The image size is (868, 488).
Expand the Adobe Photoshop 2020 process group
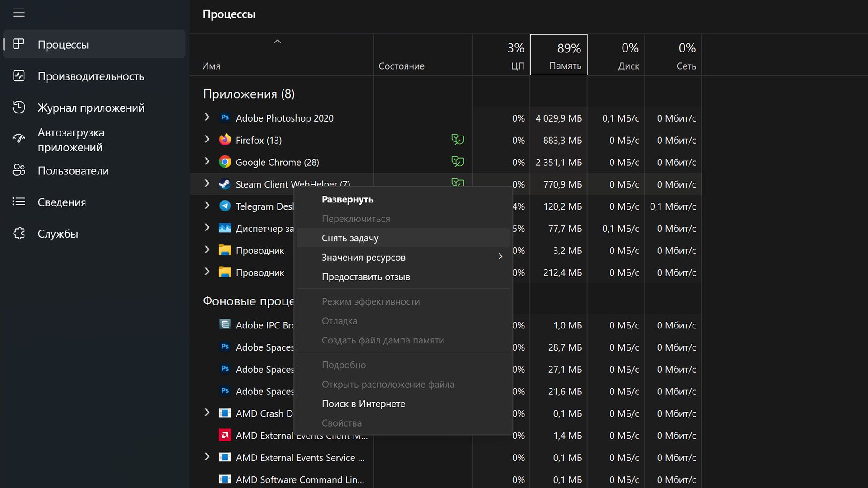coord(207,117)
